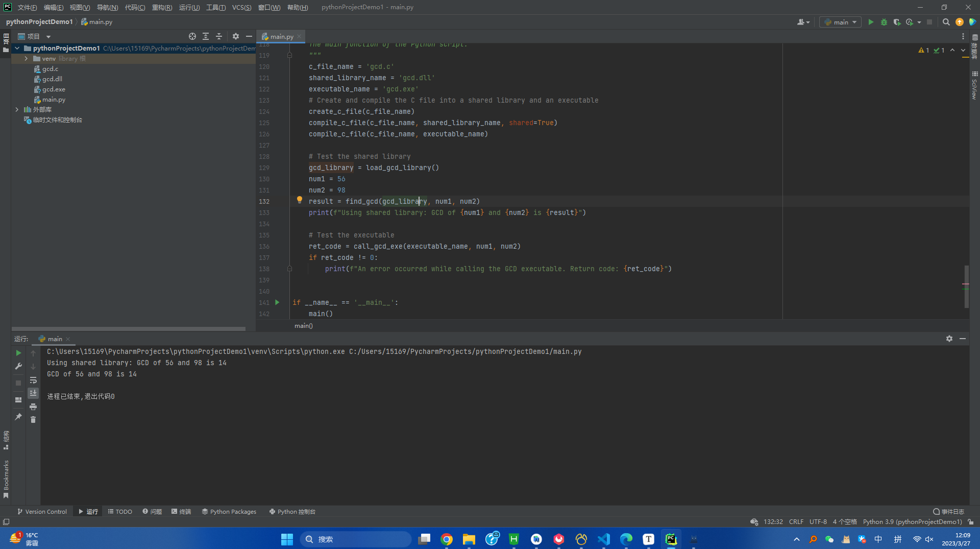Print the Run console output
This screenshot has width=980, height=549.
[x=33, y=407]
